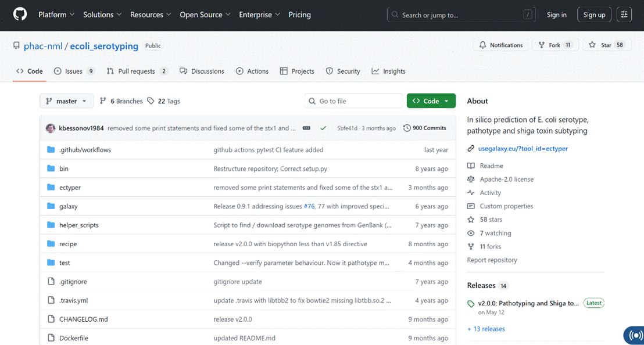644x345 pixels.
Task: Expand the master branch dropdown
Action: (x=66, y=101)
